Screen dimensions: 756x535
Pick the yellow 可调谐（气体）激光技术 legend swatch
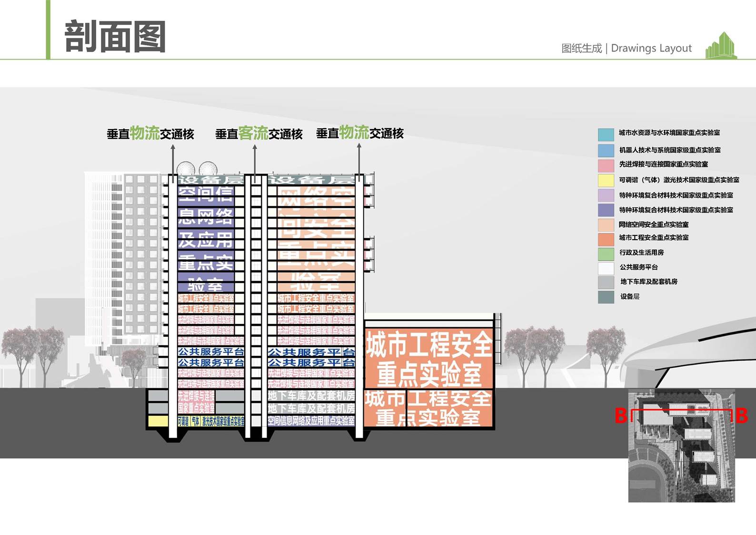(606, 181)
